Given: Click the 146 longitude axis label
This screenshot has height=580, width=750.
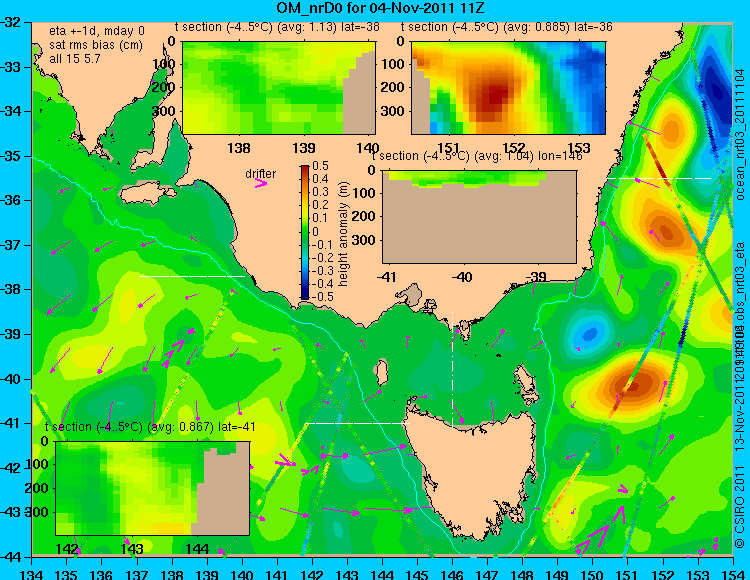Looking at the screenshot, I should click(x=452, y=574).
